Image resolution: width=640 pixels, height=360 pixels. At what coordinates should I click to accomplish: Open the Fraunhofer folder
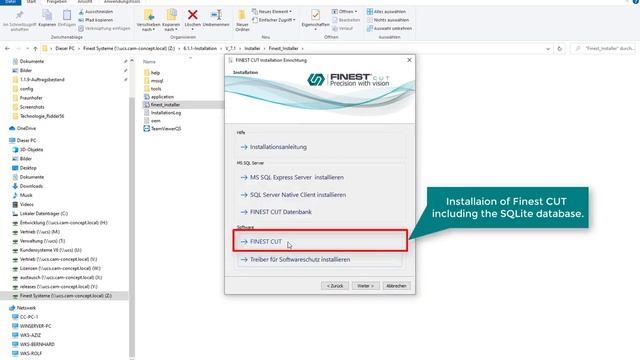27,98
